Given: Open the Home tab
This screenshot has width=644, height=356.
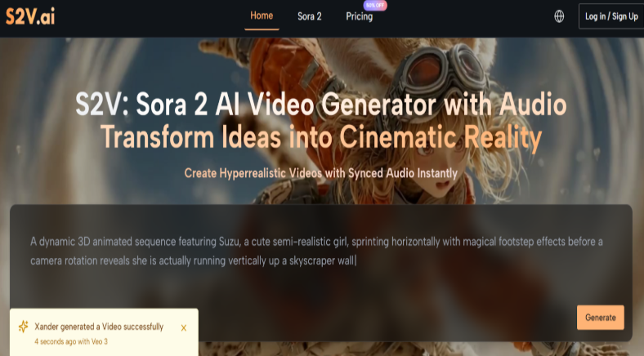Looking at the screenshot, I should 262,16.
